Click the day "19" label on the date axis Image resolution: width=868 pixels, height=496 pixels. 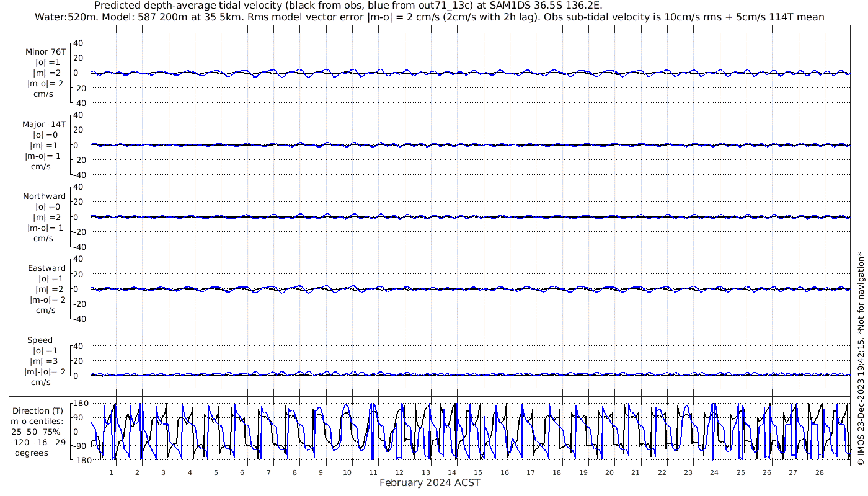[x=583, y=472]
